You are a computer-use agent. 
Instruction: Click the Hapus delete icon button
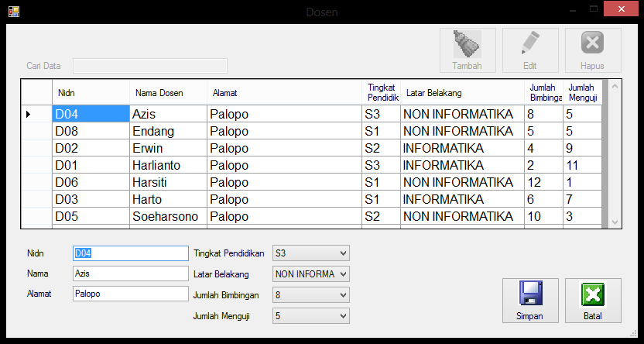592,50
